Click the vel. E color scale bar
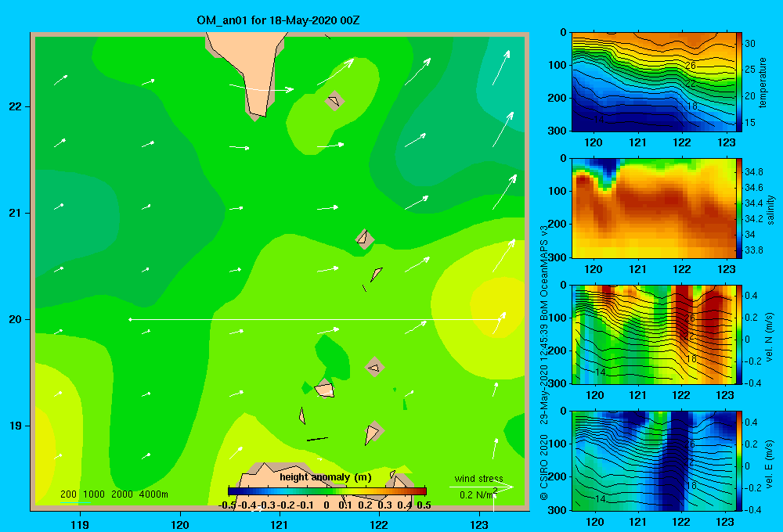 pos(739,461)
